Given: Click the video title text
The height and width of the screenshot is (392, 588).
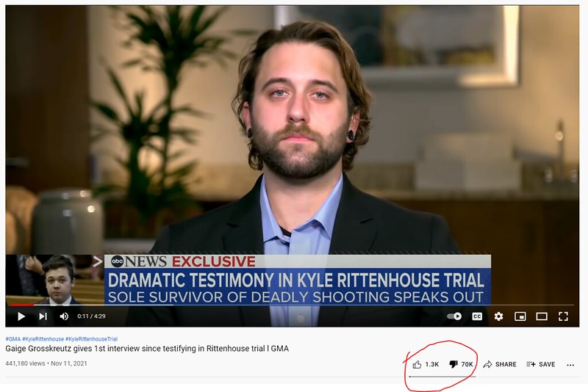Looking at the screenshot, I should (147, 349).
